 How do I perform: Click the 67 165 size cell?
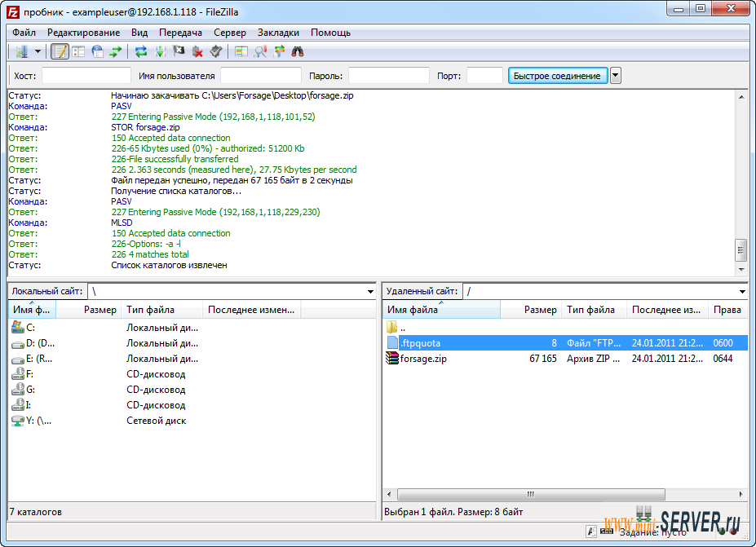[x=543, y=359]
